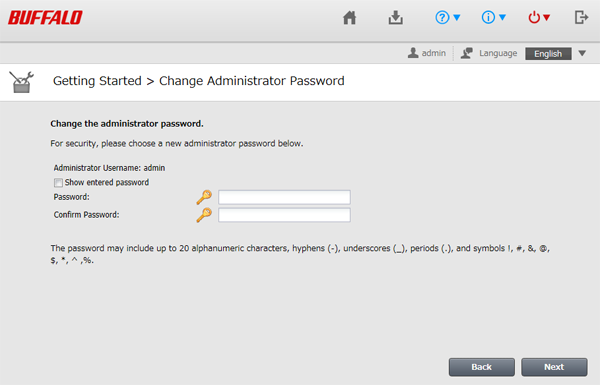Click the key icon beside Confirm Password
Image resolution: width=600 pixels, height=385 pixels.
[204, 215]
